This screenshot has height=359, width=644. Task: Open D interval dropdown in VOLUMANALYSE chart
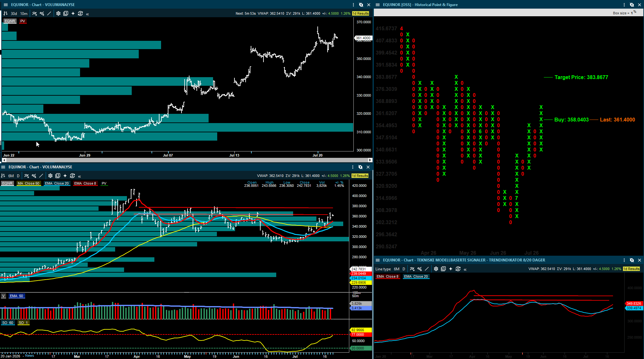[x=18, y=176]
